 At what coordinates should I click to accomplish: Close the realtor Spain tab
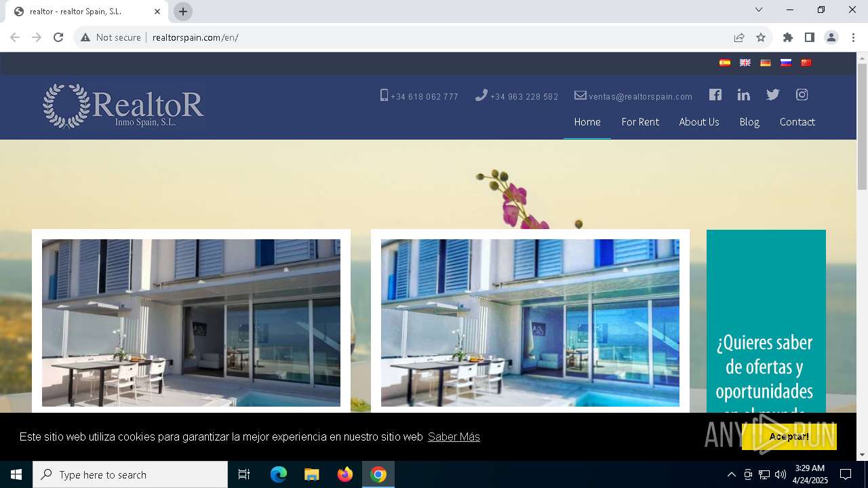(x=157, y=12)
